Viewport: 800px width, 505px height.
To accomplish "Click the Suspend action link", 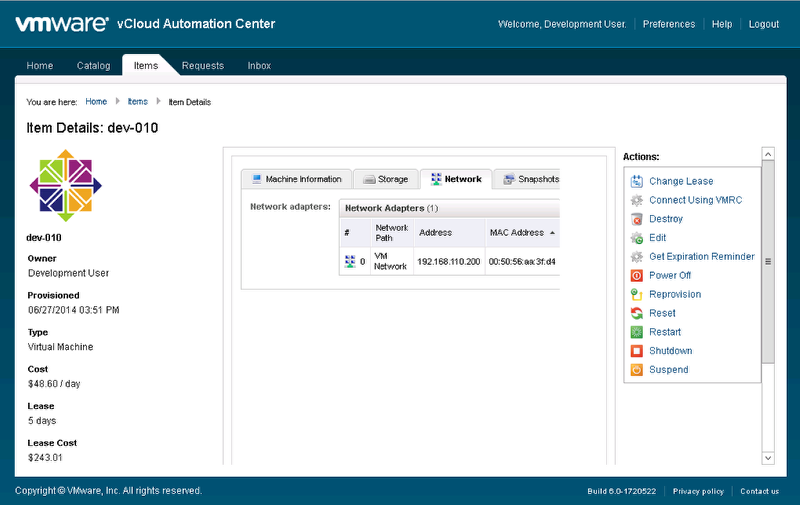I will (668, 370).
